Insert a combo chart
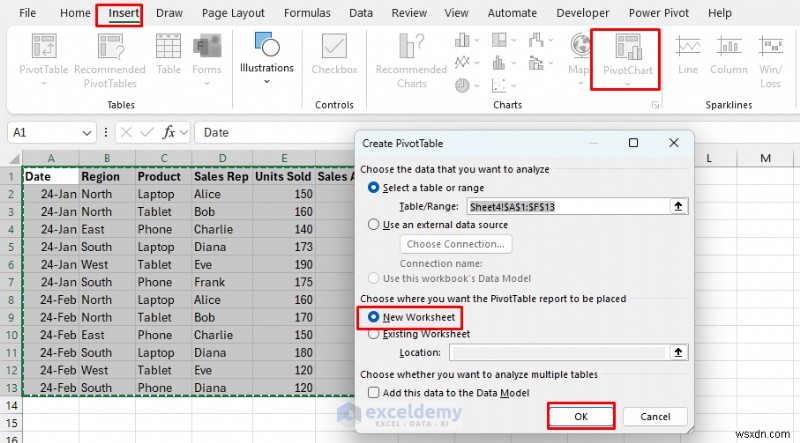 tap(536, 63)
